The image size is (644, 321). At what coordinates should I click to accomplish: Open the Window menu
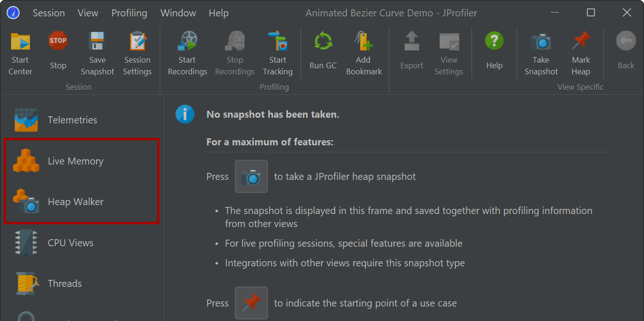pos(177,13)
